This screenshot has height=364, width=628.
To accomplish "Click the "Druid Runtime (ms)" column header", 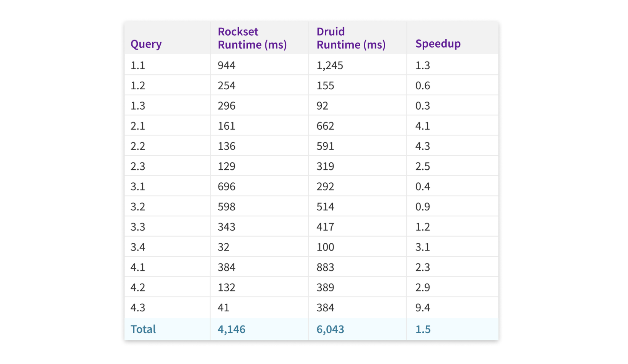I will point(351,38).
